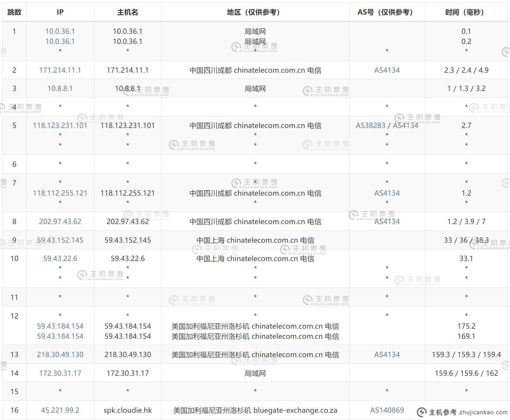Select the time value 33 / 36 / 38.3
The height and width of the screenshot is (420, 510).
point(466,240)
